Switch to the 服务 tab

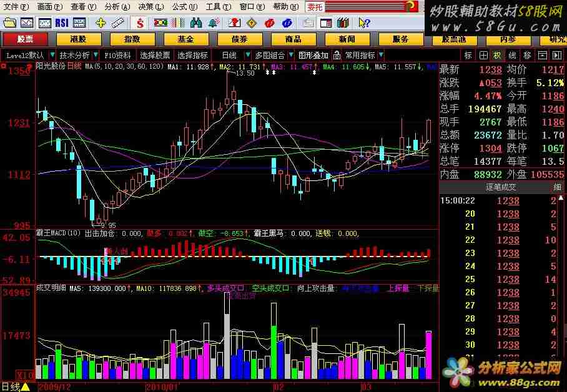[401, 39]
